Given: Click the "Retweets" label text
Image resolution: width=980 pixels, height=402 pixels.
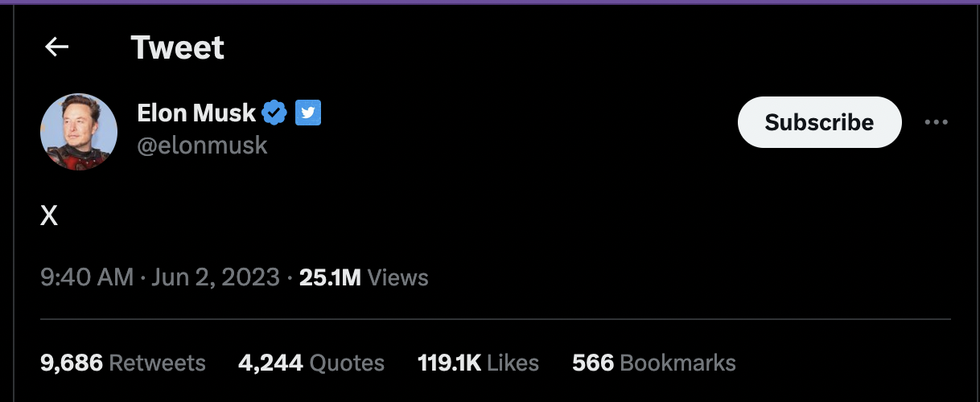Looking at the screenshot, I should [157, 363].
